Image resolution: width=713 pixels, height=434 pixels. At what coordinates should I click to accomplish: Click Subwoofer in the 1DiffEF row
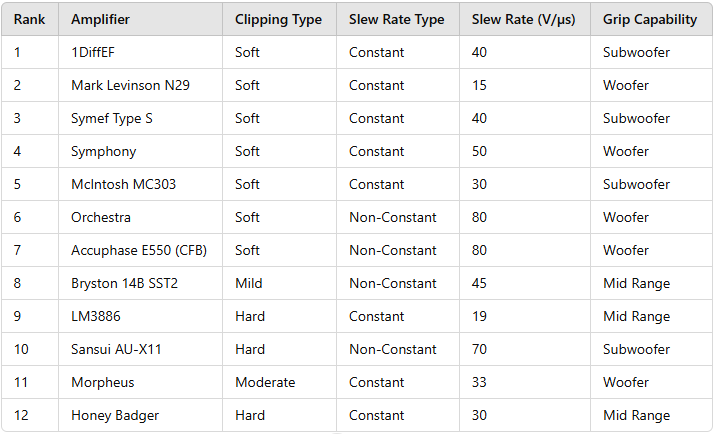[637, 52]
